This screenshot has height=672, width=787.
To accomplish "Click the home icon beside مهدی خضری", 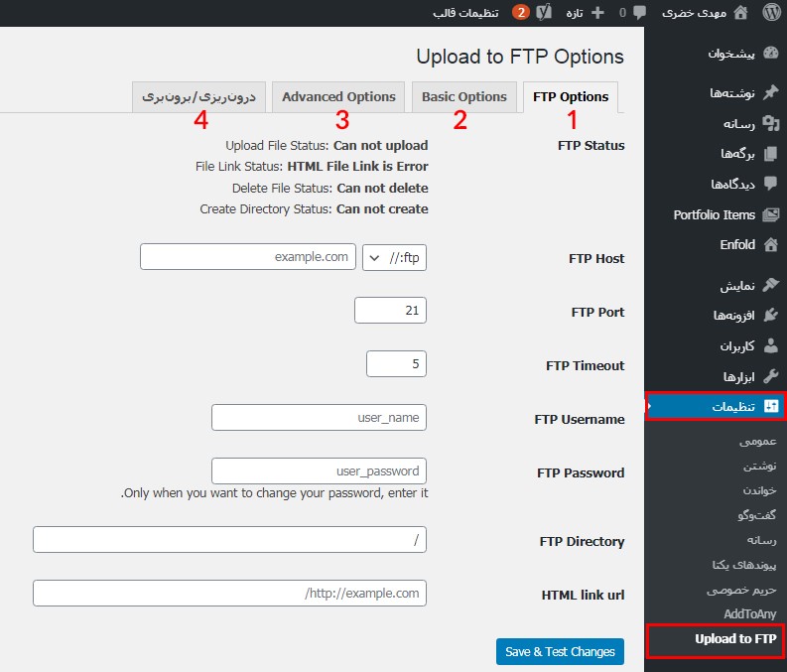I will (x=740, y=12).
